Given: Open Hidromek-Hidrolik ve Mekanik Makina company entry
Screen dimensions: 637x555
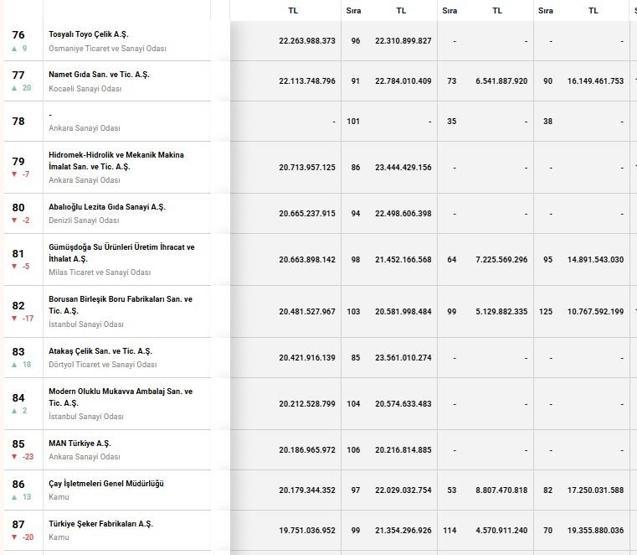Looking at the screenshot, I should [x=116, y=160].
